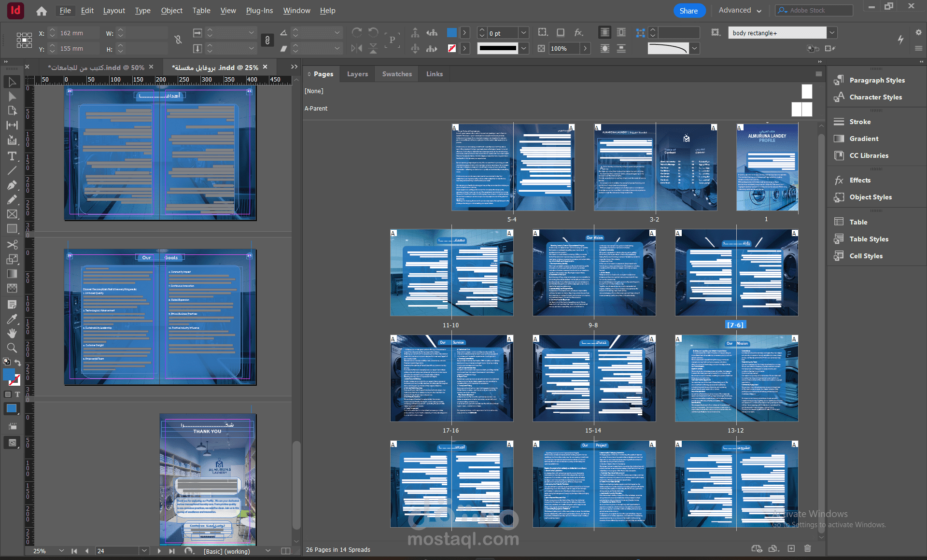Click the Delete selected pages trash icon
Viewport: 927px width, 560px height.
(808, 548)
